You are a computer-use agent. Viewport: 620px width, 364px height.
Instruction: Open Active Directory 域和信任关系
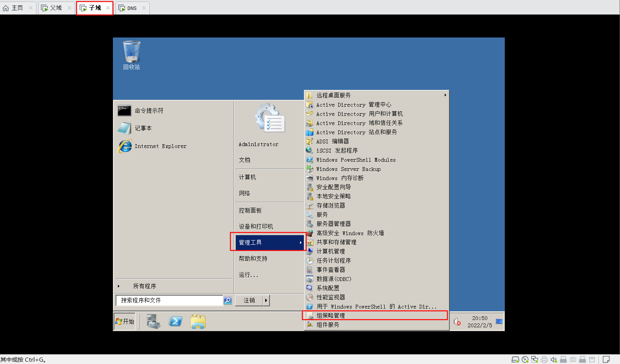[x=377, y=123]
